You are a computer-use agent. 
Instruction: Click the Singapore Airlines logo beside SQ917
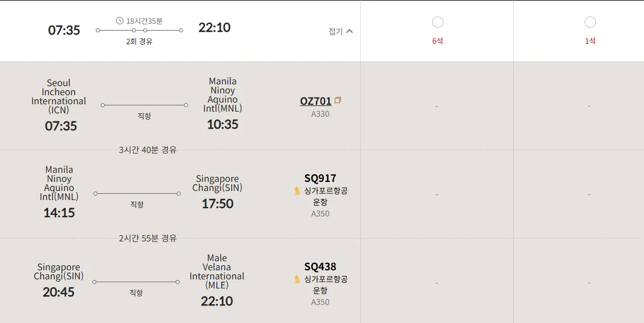coord(297,191)
